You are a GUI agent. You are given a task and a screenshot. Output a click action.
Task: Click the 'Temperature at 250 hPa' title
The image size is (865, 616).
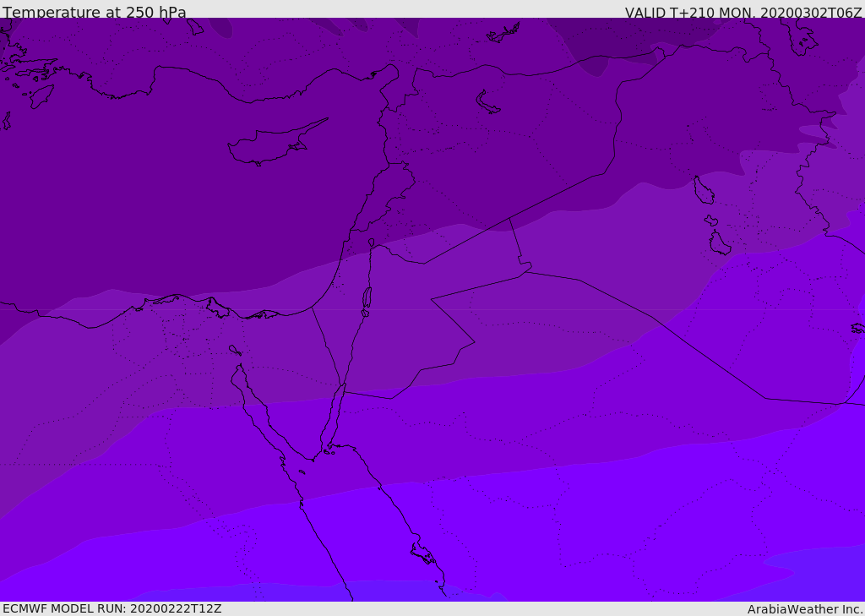95,12
